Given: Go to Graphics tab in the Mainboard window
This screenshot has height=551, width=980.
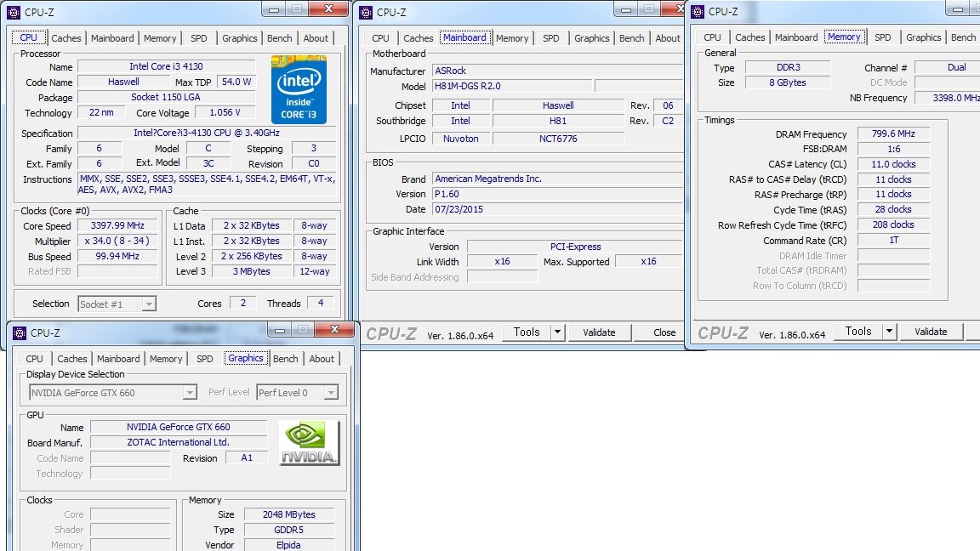Looking at the screenshot, I should [x=592, y=38].
